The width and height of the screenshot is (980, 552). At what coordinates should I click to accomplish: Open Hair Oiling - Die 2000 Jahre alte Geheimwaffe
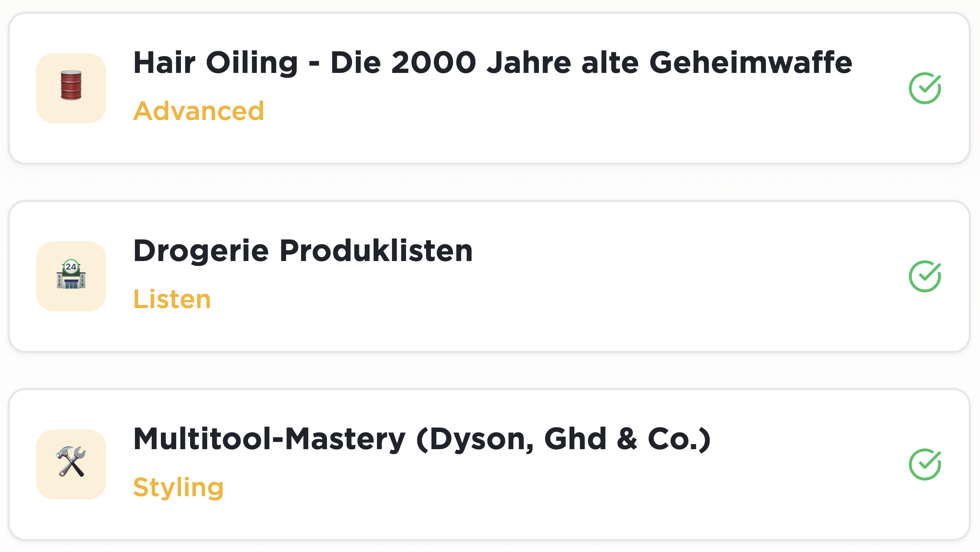click(x=493, y=63)
